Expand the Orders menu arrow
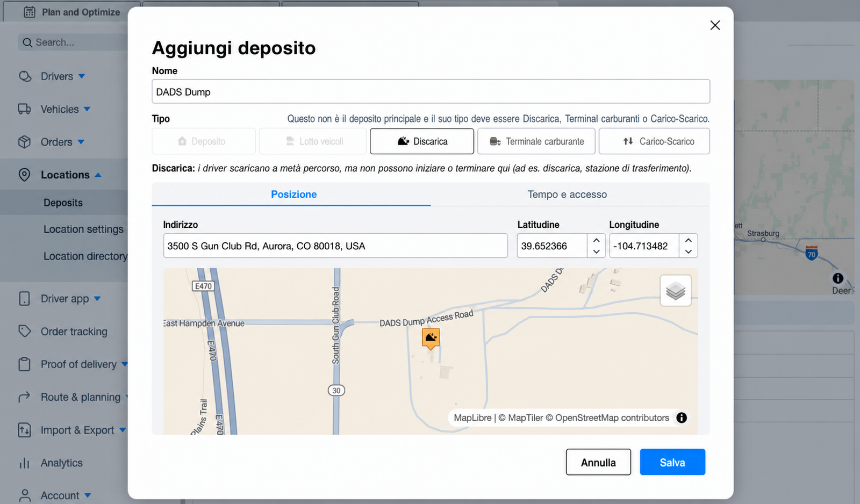 tap(81, 142)
